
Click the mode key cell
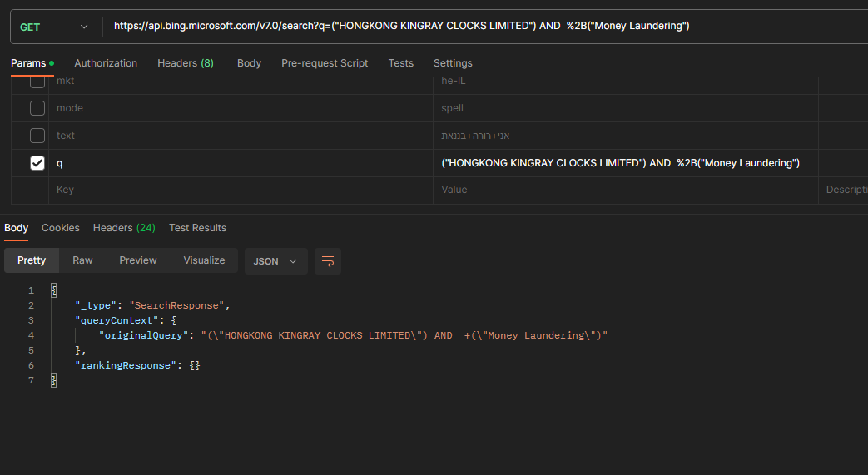[x=241, y=108]
